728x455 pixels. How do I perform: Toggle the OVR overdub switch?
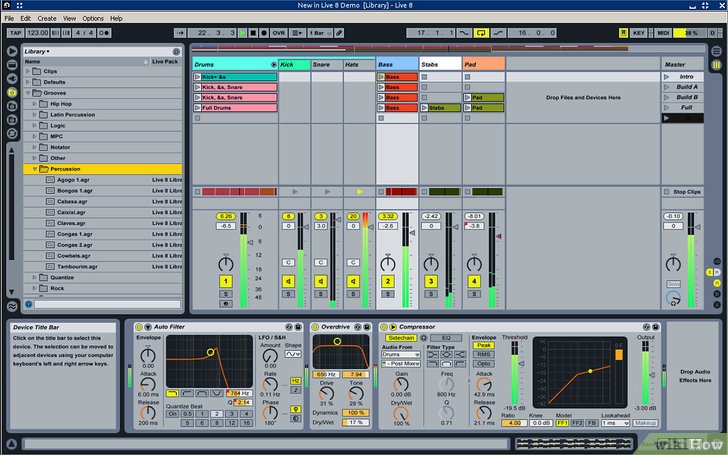pos(279,33)
